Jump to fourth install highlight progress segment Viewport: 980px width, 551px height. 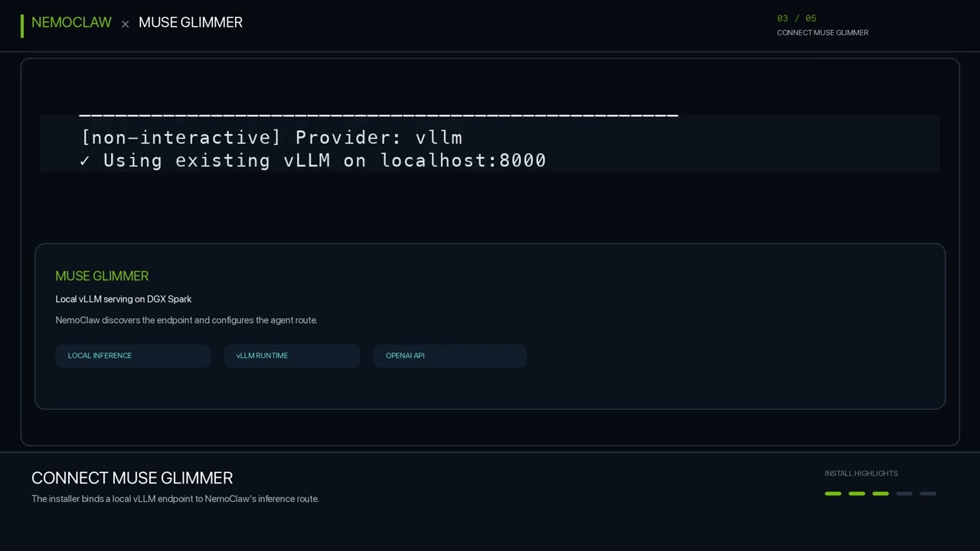tap(904, 494)
